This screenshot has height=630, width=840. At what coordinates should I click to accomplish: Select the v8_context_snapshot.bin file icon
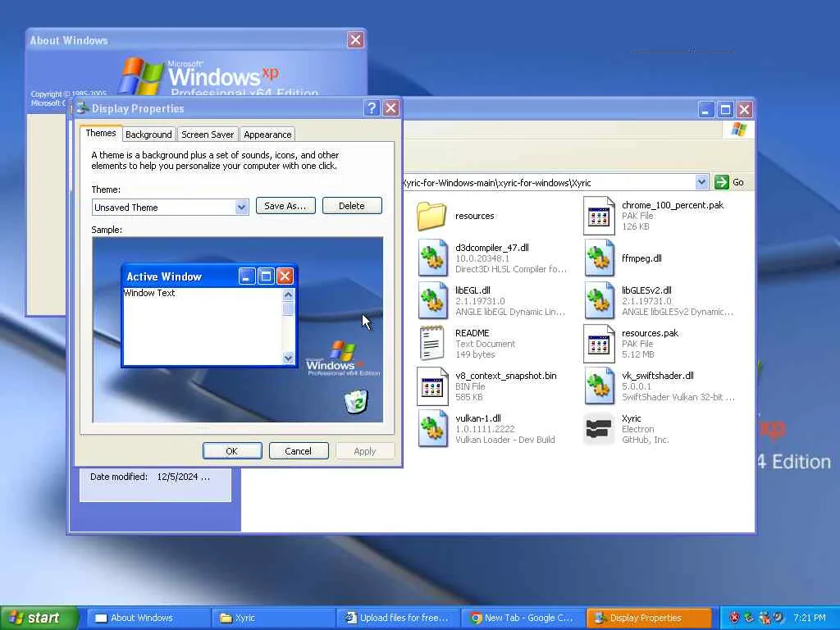(432, 386)
